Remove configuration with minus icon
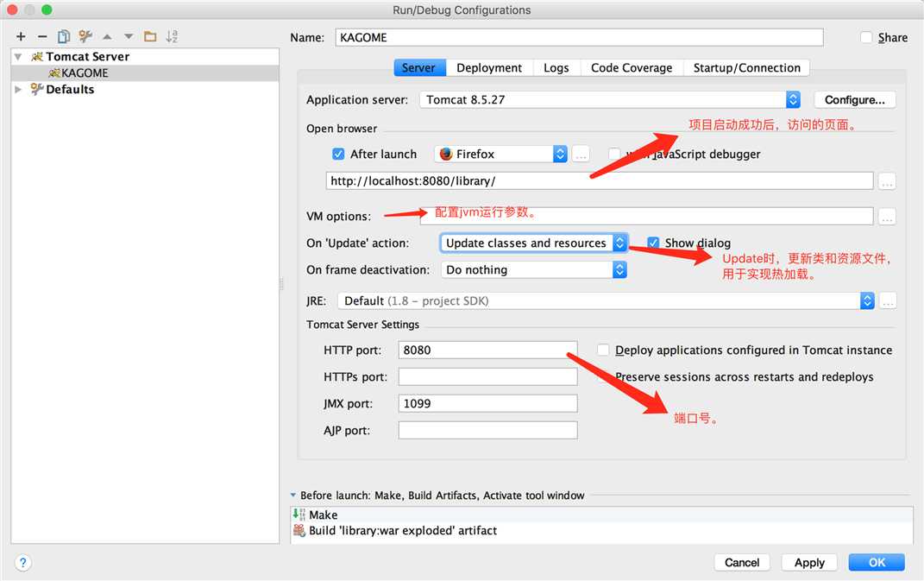 (x=41, y=36)
